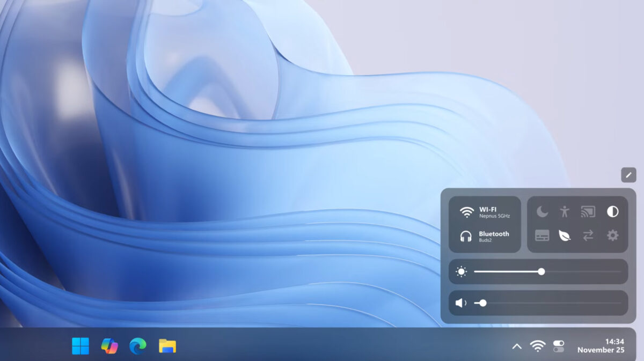Open Settings via the gear icon
Screen dimensions: 644x361
613,236
